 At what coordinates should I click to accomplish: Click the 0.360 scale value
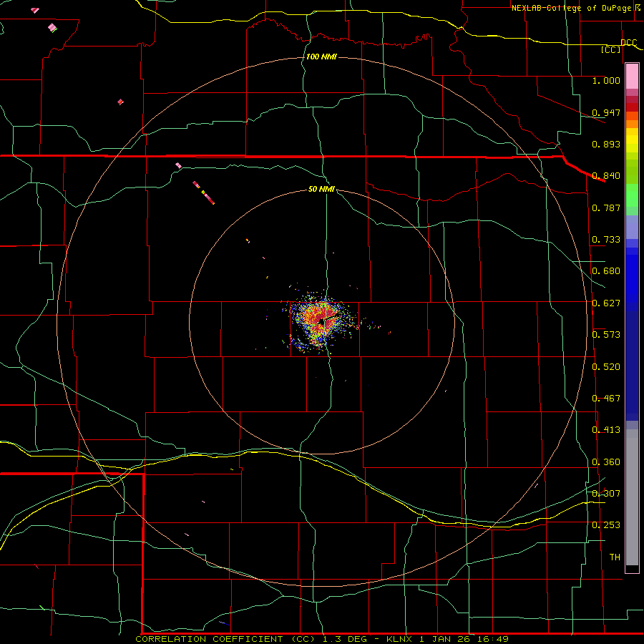[x=606, y=462]
